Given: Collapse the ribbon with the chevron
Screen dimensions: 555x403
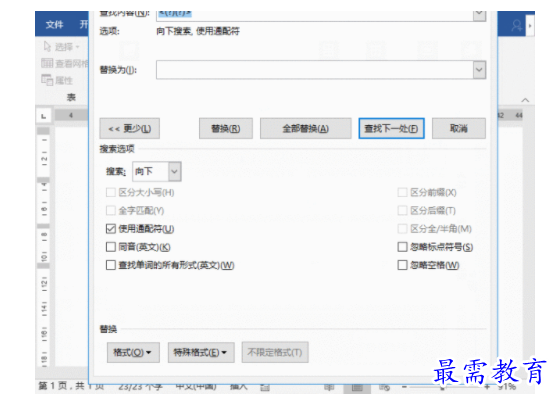Looking at the screenshot, I should pyautogui.click(x=525, y=100).
